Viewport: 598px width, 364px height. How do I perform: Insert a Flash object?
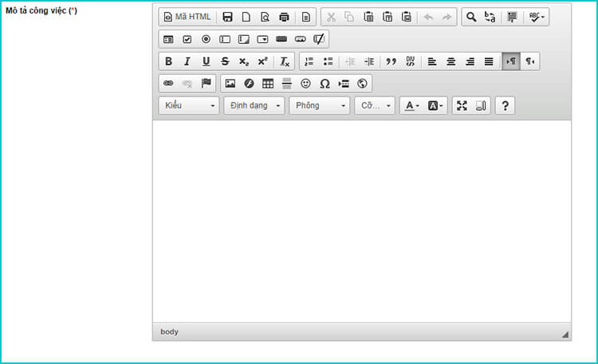[249, 84]
